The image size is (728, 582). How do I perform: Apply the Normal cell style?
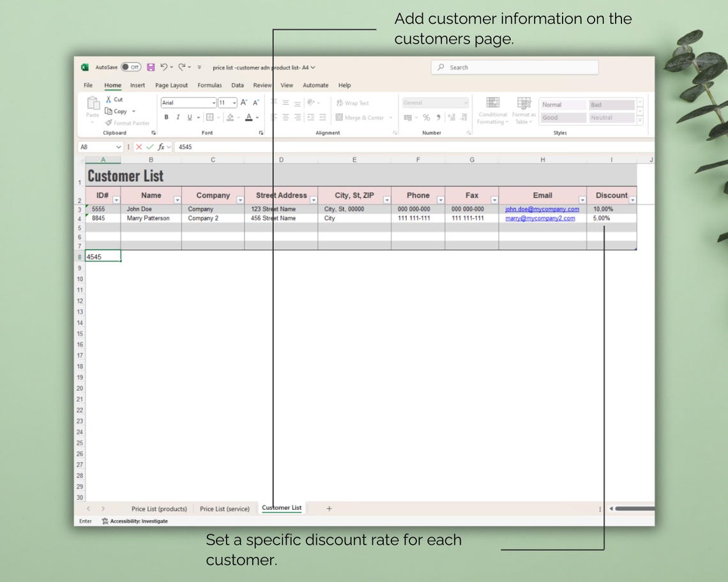[563, 105]
